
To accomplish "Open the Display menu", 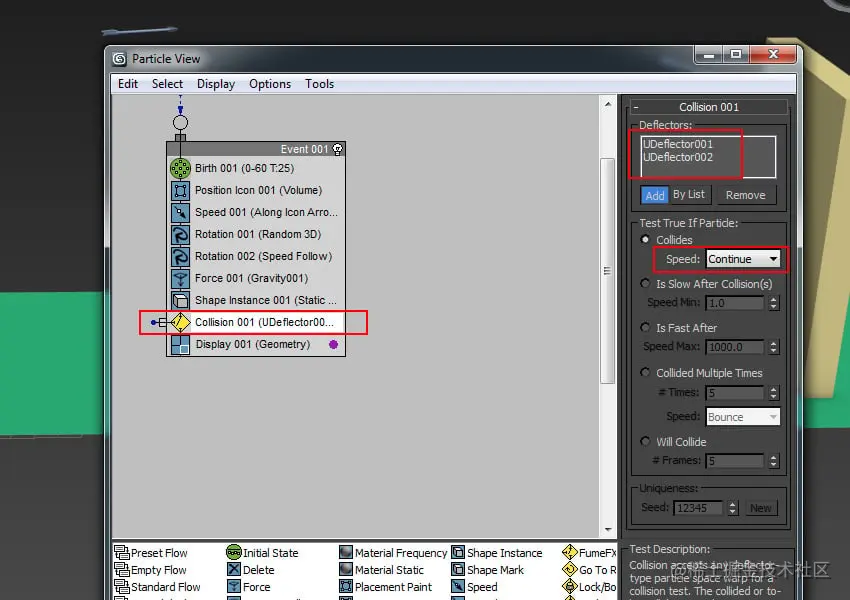I will coord(216,84).
